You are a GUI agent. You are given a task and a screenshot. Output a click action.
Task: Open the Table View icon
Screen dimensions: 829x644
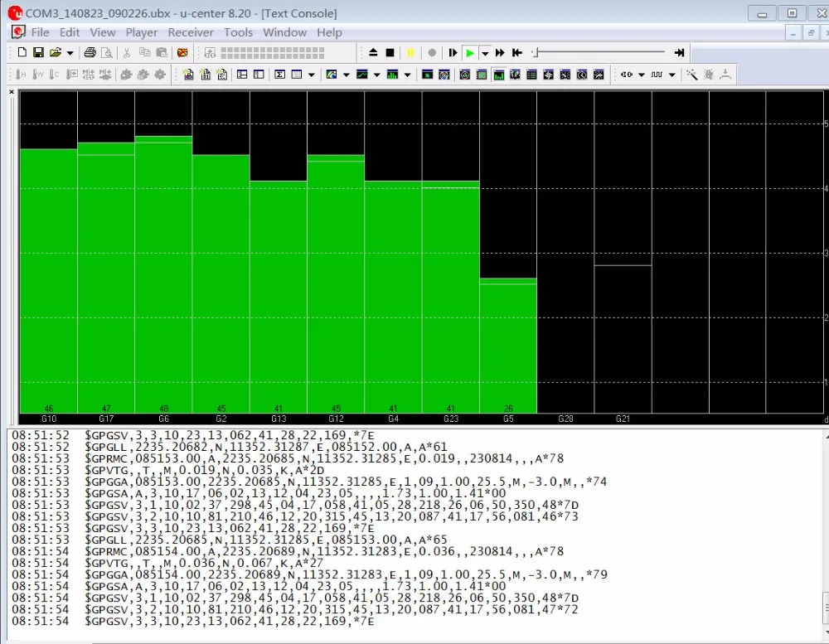(297, 75)
